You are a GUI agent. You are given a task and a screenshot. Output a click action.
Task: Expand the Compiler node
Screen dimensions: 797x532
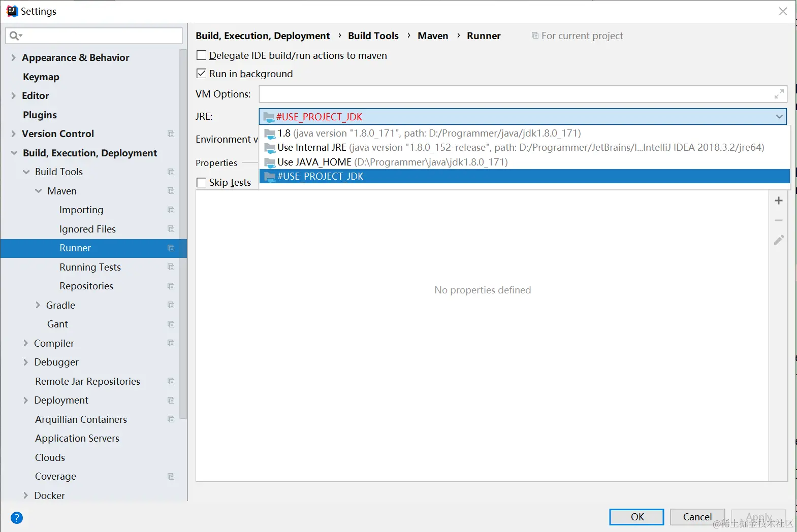(25, 343)
